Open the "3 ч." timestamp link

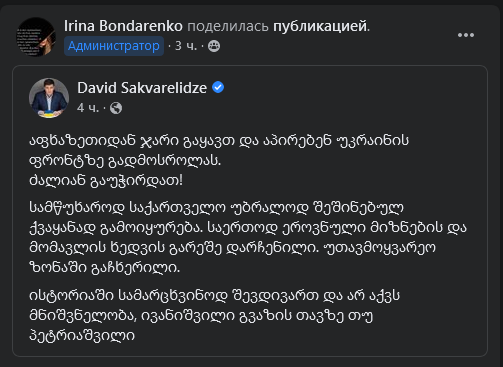coord(186,46)
